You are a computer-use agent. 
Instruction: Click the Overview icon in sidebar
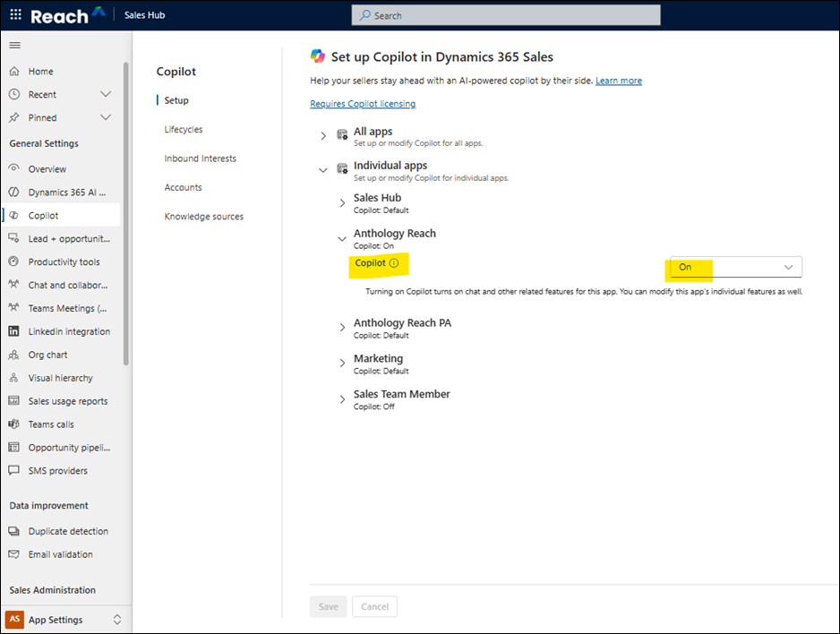tap(14, 168)
